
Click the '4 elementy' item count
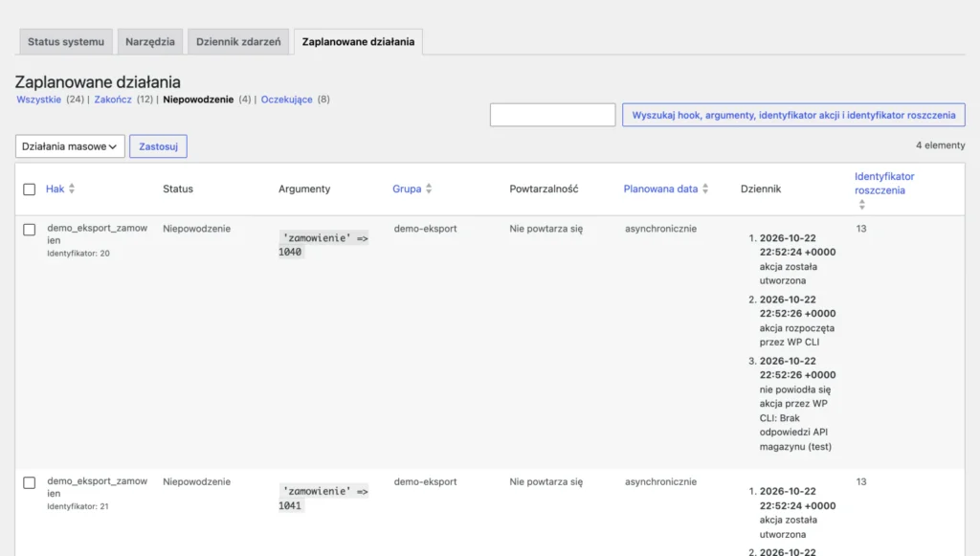point(940,145)
